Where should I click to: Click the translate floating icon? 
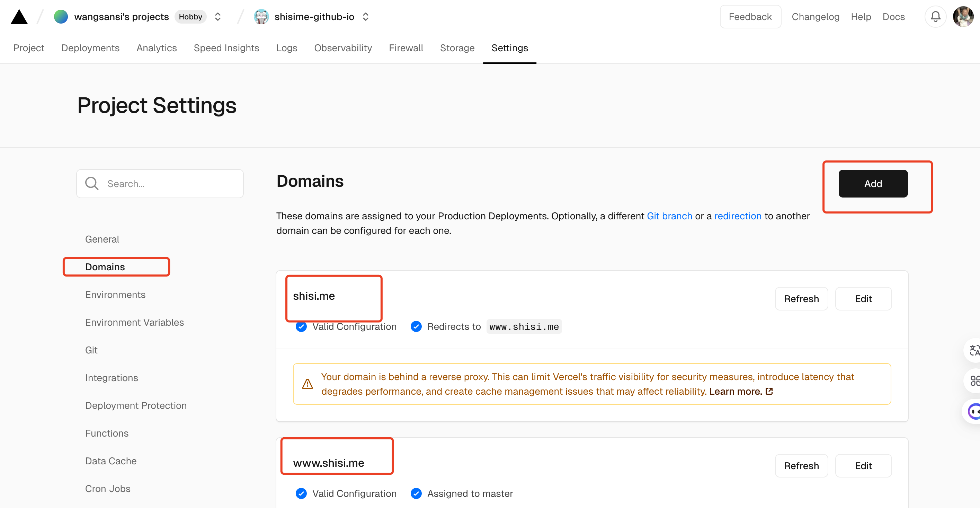973,350
